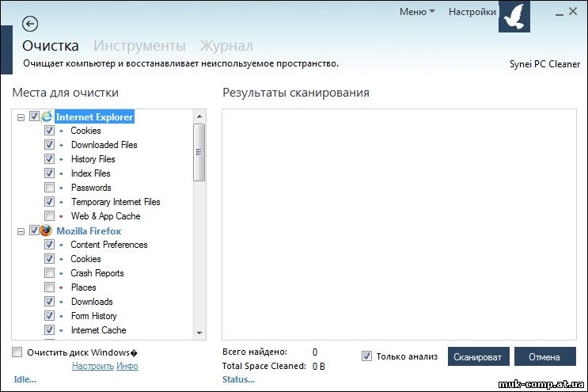
Task: Click inside the scan results pane
Action: pyautogui.click(x=399, y=224)
